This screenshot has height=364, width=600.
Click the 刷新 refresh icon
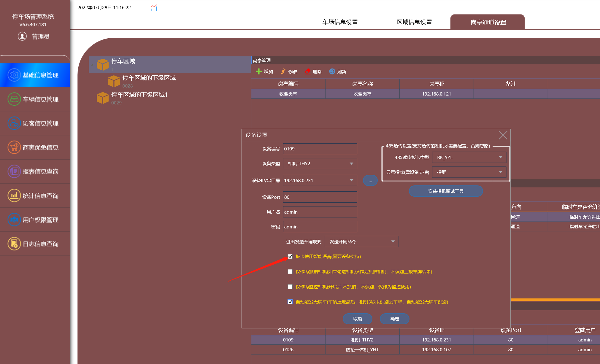point(332,71)
